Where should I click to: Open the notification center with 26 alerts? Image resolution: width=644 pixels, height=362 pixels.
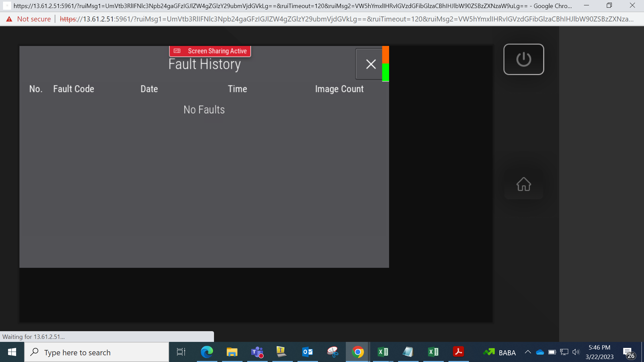tap(629, 353)
